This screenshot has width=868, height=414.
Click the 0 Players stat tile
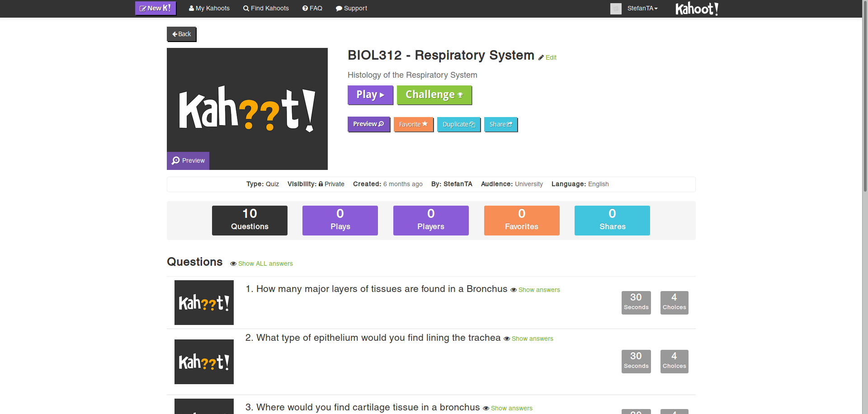tap(431, 221)
